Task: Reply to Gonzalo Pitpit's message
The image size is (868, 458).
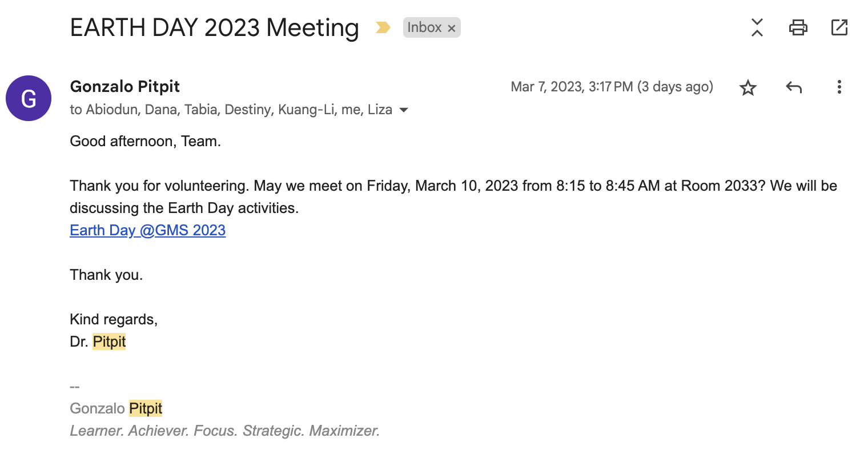Action: [794, 87]
